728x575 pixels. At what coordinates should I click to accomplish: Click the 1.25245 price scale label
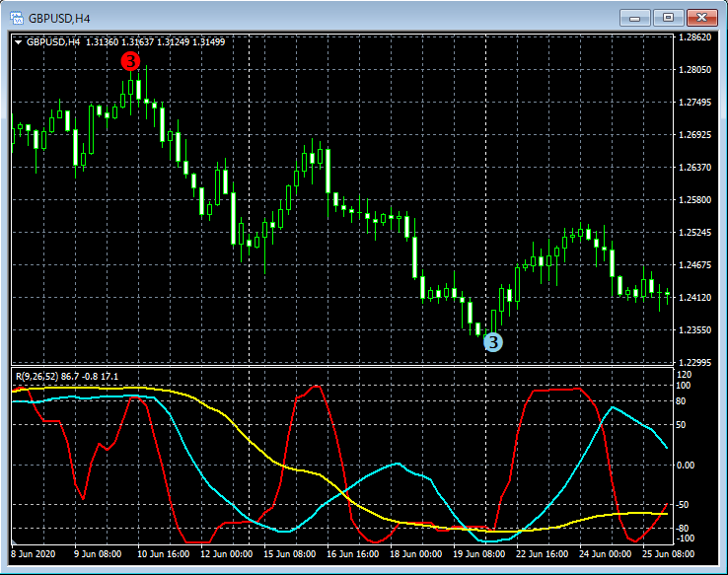pyautogui.click(x=694, y=233)
